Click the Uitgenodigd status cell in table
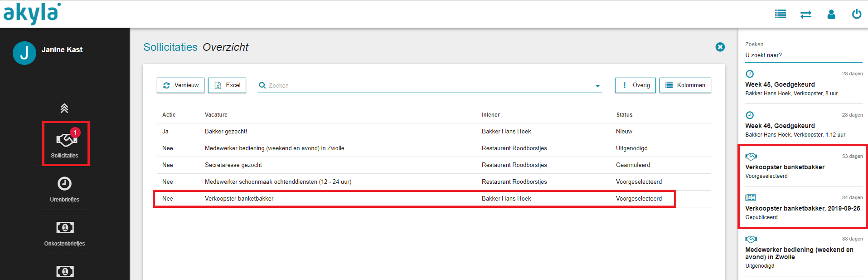This screenshot has width=868, height=280. [x=631, y=148]
